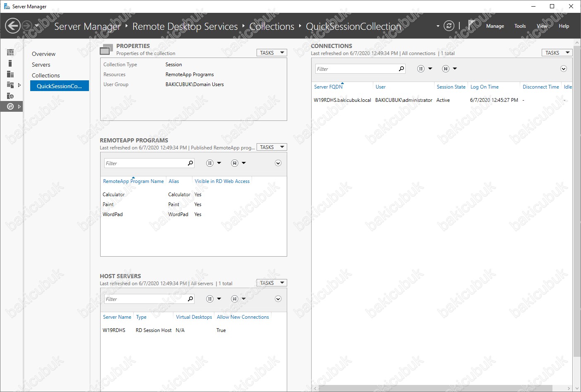581x392 pixels.
Task: Open the View menu
Action: coord(542,26)
